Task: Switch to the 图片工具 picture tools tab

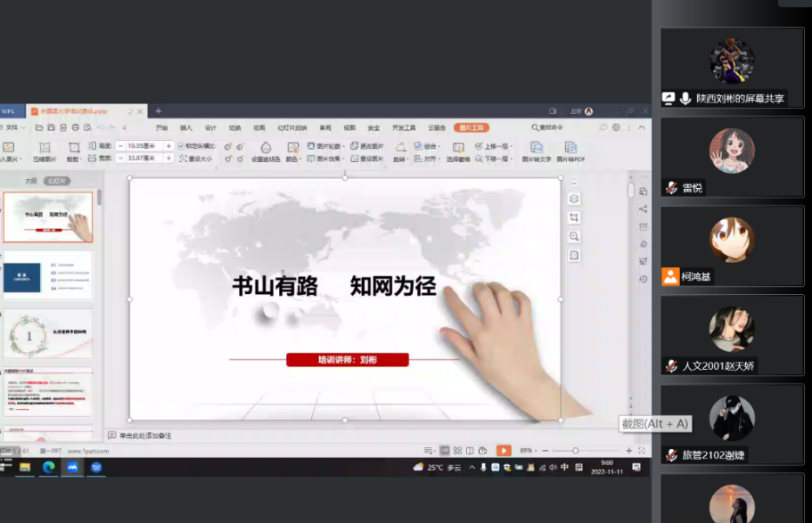Action: [472, 127]
